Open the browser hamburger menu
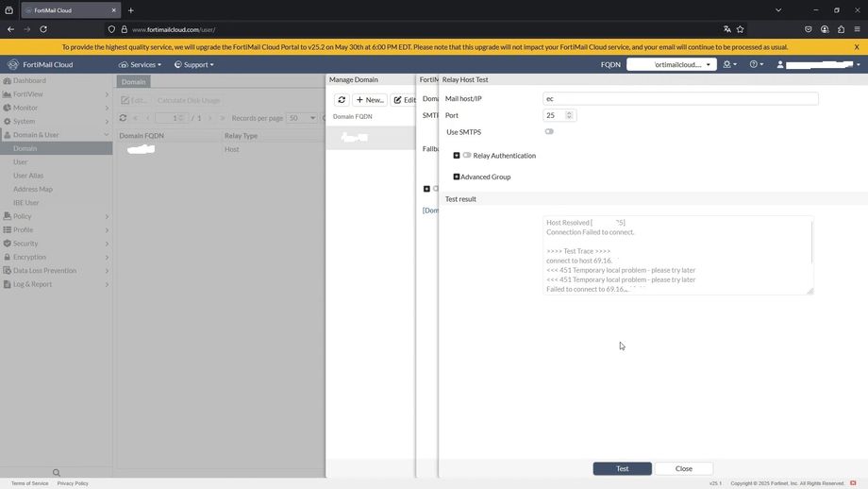Screen dimensions: 868x489 coord(857,29)
